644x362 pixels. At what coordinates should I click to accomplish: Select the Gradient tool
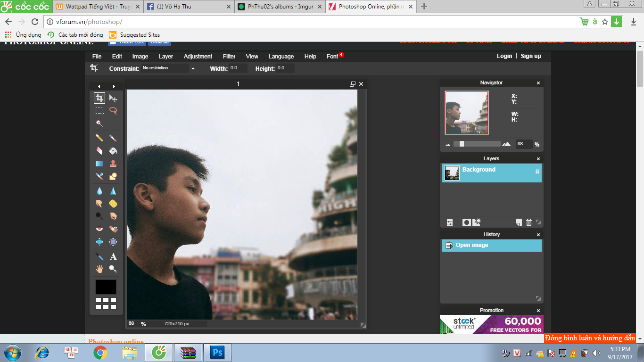[x=99, y=164]
